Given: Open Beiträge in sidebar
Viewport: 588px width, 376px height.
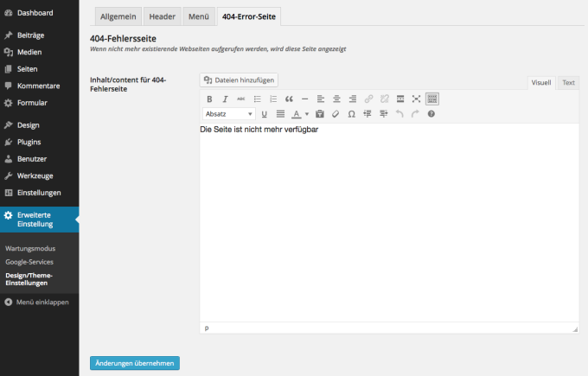Looking at the screenshot, I should [40, 35].
